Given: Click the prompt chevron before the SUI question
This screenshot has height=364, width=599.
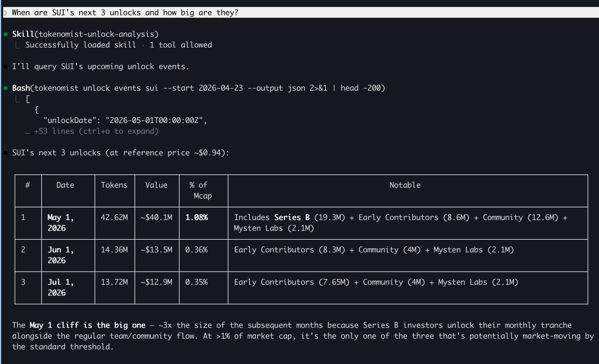Looking at the screenshot, I should (5, 13).
